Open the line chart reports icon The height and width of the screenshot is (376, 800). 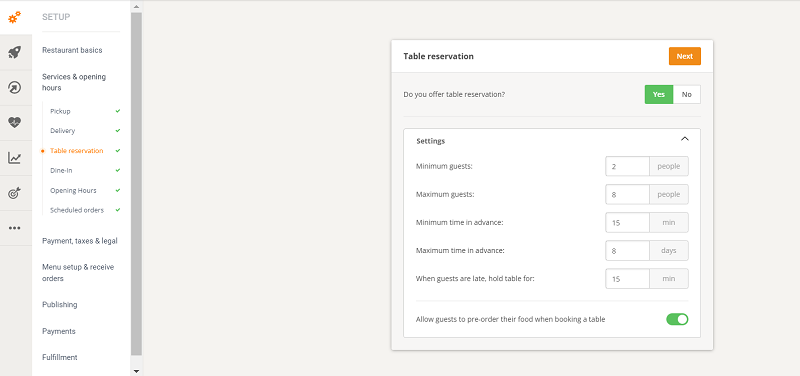coord(15,158)
